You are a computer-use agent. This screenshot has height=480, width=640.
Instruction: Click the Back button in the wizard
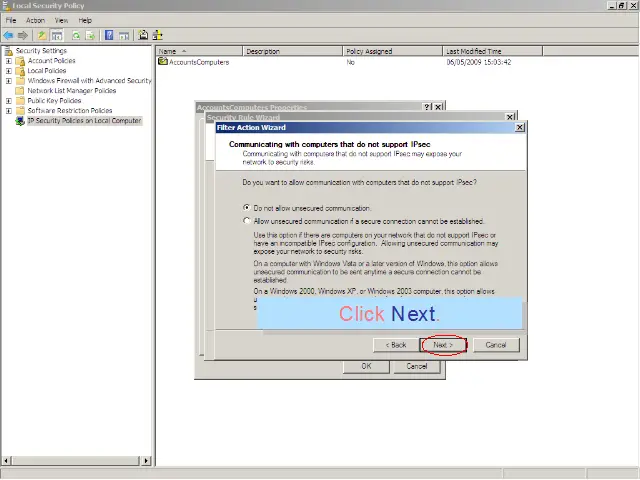(x=395, y=344)
